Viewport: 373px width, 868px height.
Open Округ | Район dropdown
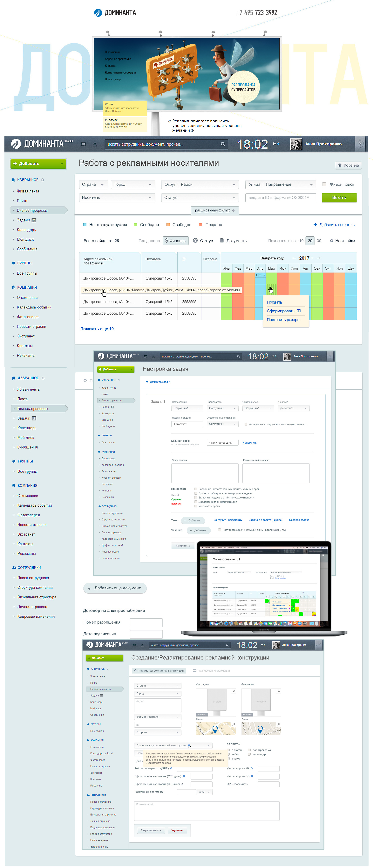(200, 185)
